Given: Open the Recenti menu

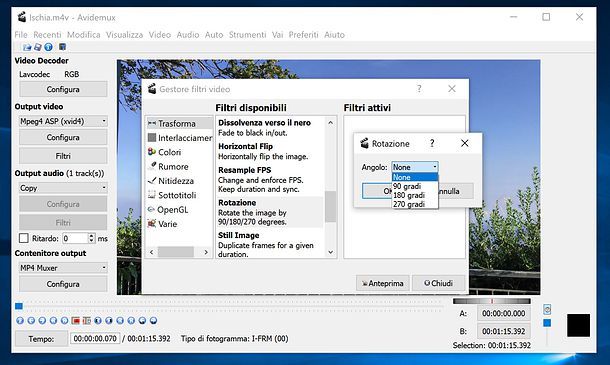Looking at the screenshot, I should pos(47,35).
